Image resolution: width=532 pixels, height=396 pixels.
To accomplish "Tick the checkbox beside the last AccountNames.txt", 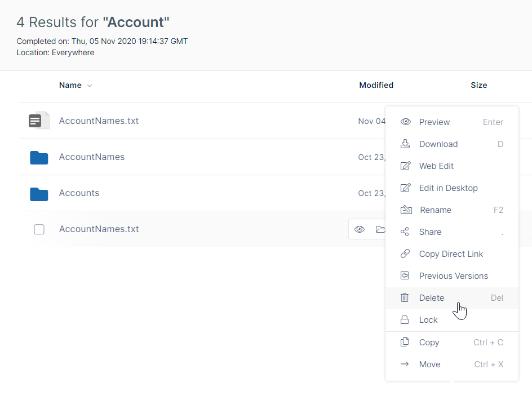I will point(39,229).
